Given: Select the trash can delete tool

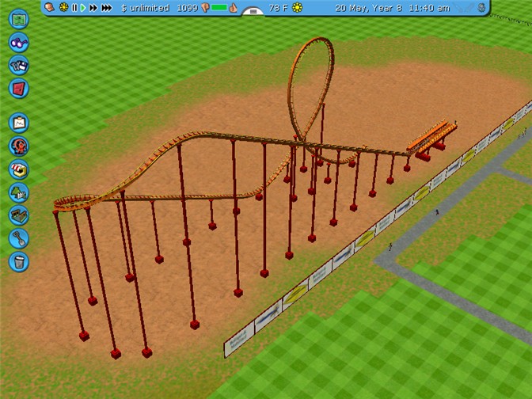Looking at the screenshot, I should click(x=19, y=261).
